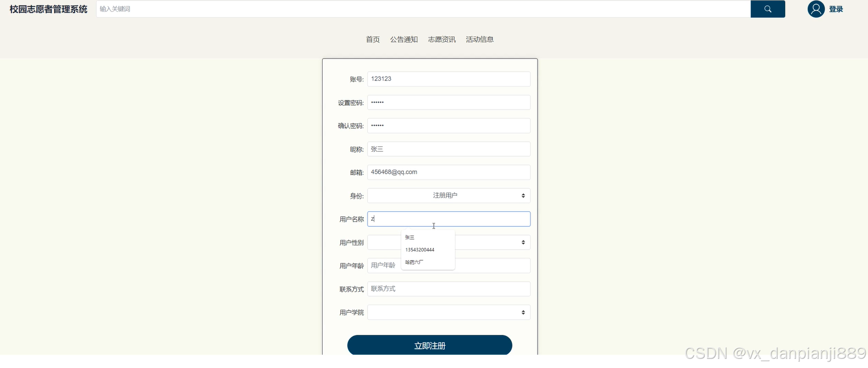Screen dimensions: 868x368
Task: Click the 联系方式 input field
Action: (449, 289)
